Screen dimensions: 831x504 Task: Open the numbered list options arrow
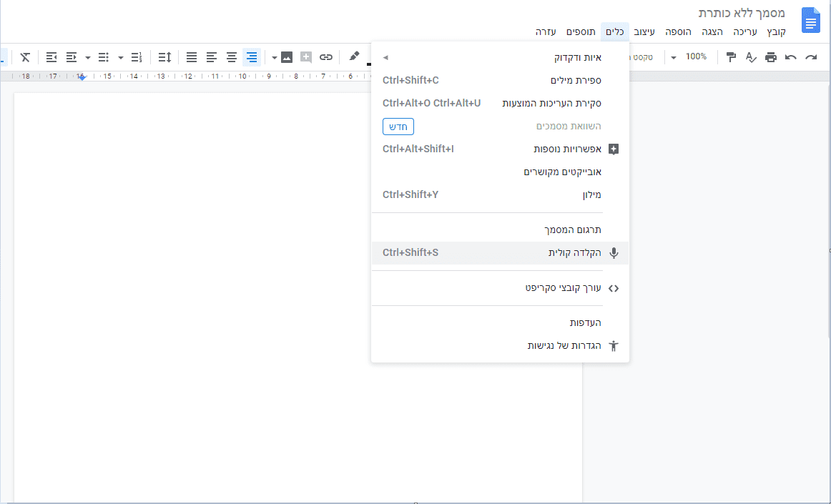[121, 57]
